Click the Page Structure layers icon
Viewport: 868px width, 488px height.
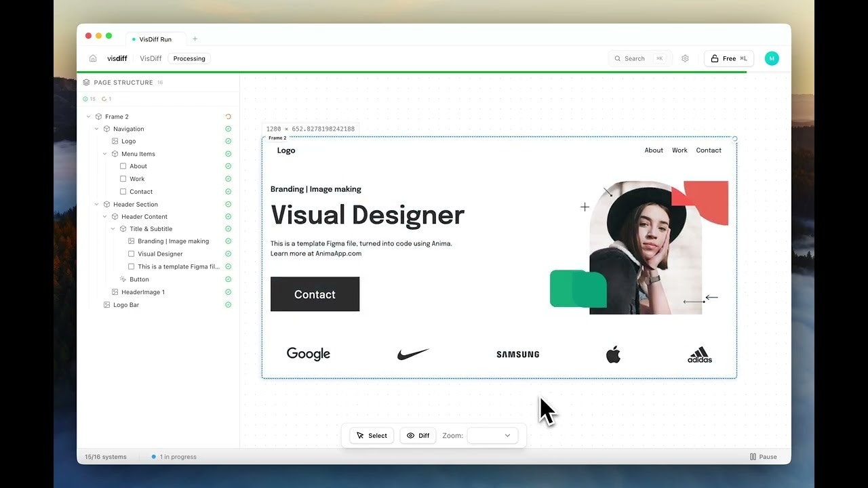pyautogui.click(x=85, y=82)
